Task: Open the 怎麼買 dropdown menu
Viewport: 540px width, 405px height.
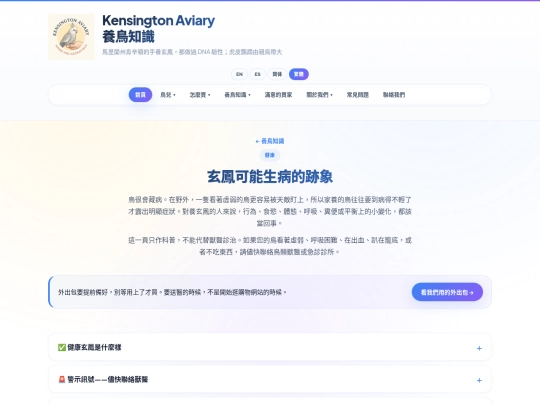Action: point(200,95)
